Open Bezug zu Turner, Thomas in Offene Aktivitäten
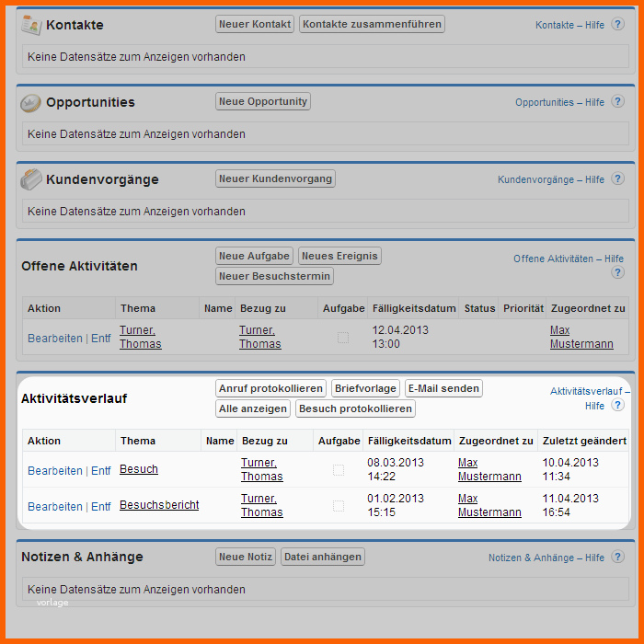Viewport: 644px width, 644px height. click(x=260, y=337)
